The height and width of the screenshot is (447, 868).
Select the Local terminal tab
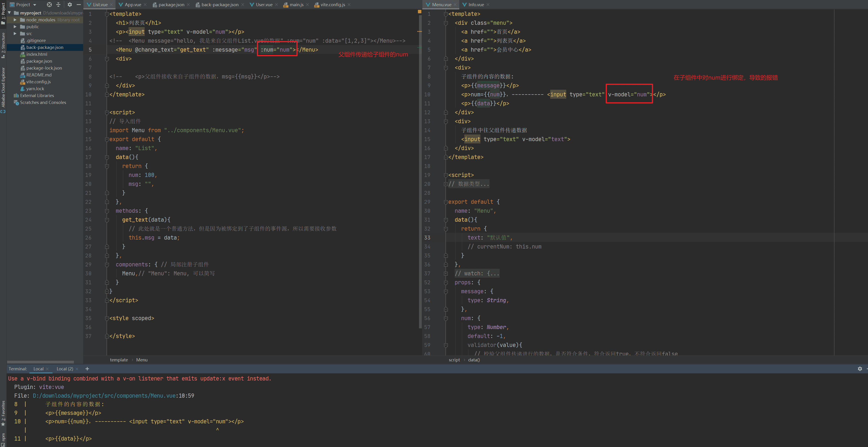[x=38, y=369]
